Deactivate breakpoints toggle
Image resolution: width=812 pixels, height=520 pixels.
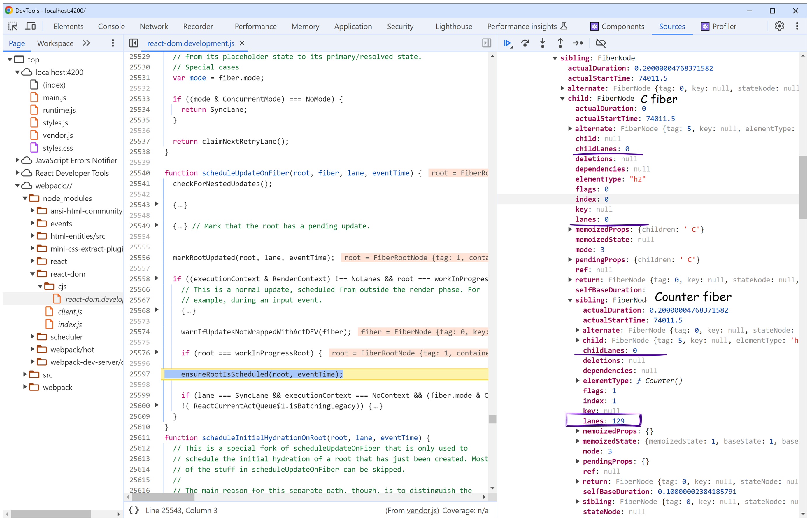click(601, 43)
